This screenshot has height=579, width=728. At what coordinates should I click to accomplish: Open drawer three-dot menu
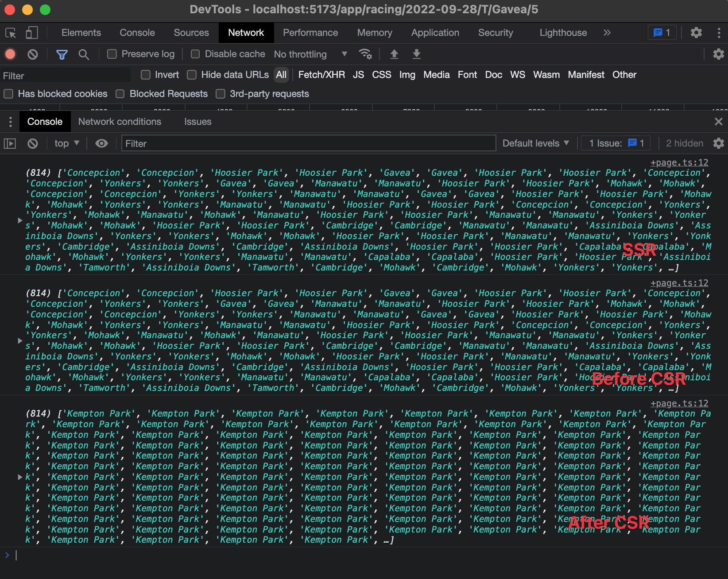click(x=11, y=122)
